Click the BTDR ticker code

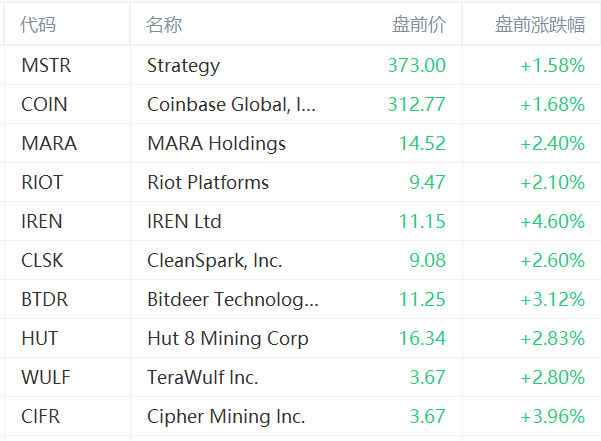point(46,300)
